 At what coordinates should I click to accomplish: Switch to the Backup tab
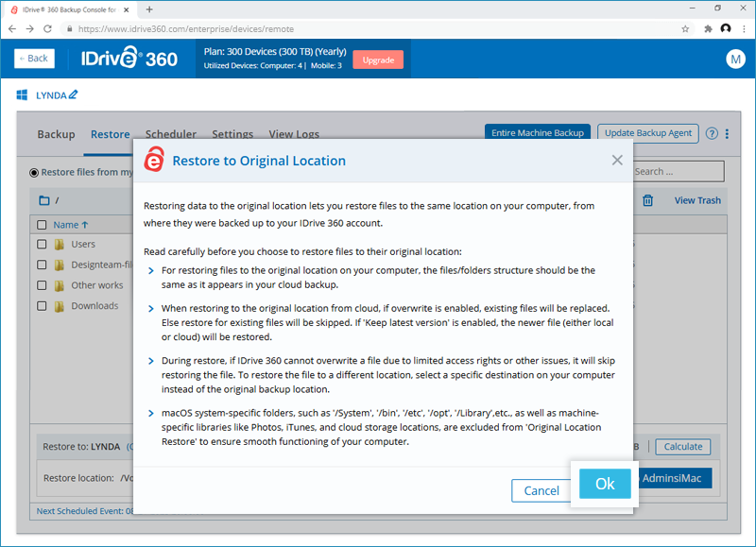[x=56, y=134]
